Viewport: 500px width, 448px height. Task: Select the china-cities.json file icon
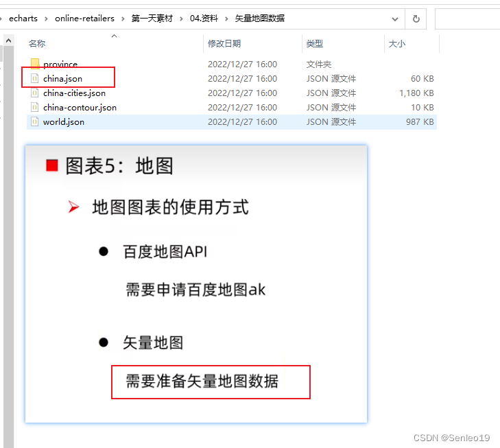[35, 93]
